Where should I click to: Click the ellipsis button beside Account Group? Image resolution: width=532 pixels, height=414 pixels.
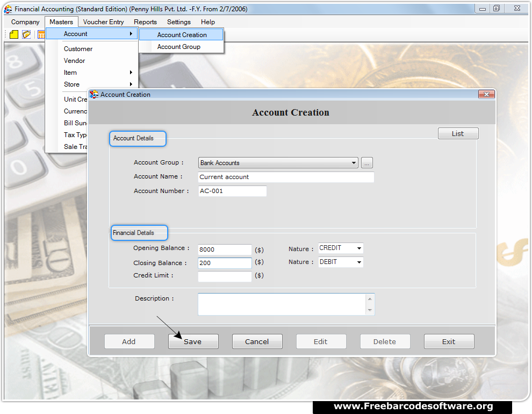coord(367,163)
